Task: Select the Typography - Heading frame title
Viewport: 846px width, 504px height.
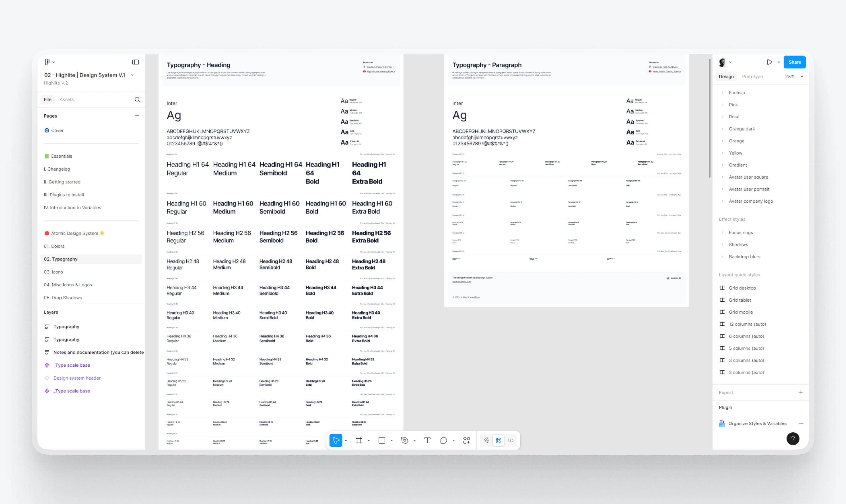Action: (x=199, y=65)
